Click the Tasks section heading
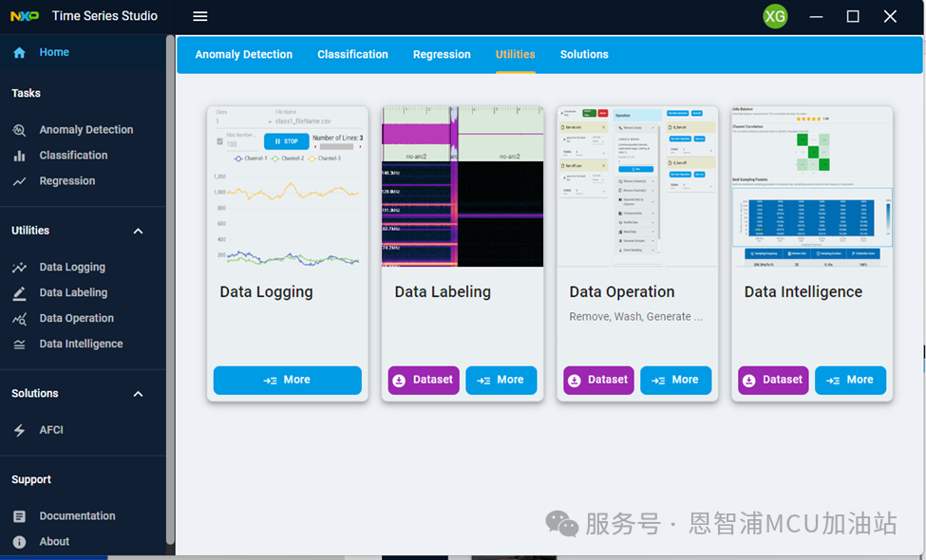The image size is (926, 560). point(26,93)
